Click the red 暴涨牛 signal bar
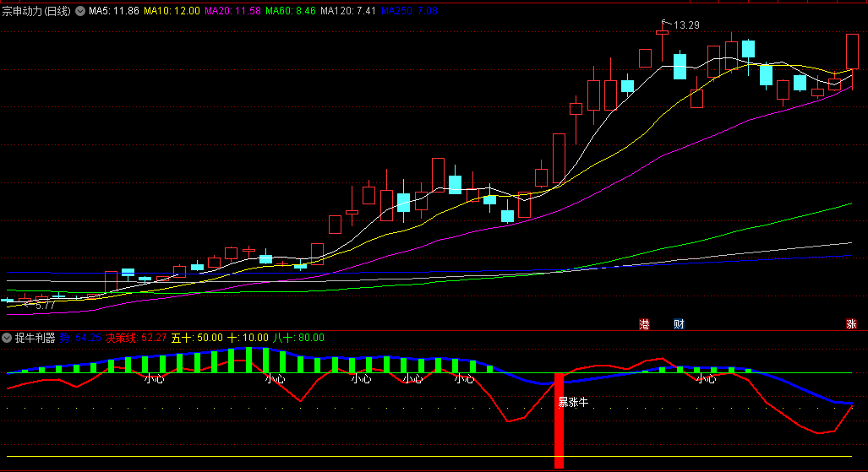868x472 pixels. coord(560,420)
